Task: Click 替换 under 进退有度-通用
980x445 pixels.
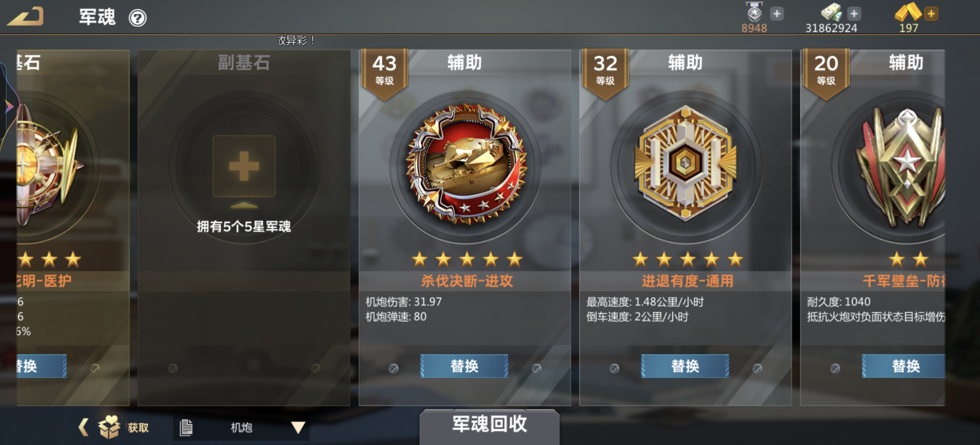Action: point(685,366)
